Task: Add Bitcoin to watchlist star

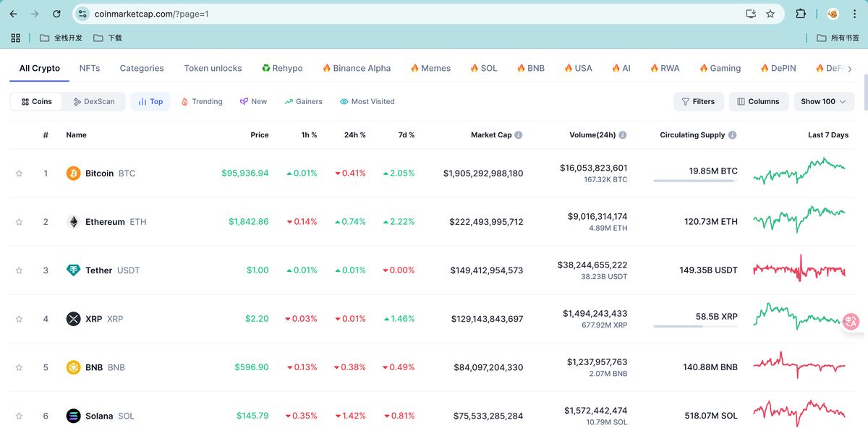Action: (x=20, y=174)
